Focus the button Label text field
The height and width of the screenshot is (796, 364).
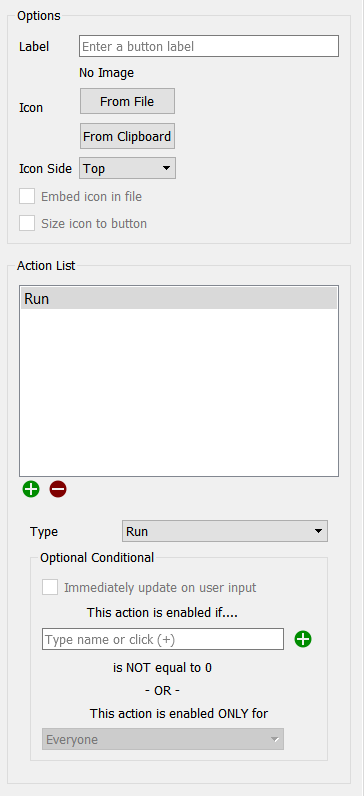pyautogui.click(x=209, y=46)
